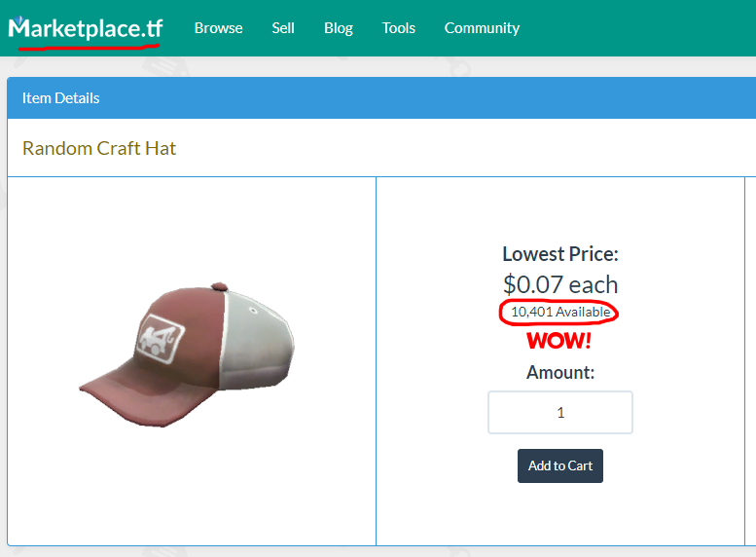This screenshot has height=557, width=756.
Task: Click the red trucker hat image
Action: (187, 354)
